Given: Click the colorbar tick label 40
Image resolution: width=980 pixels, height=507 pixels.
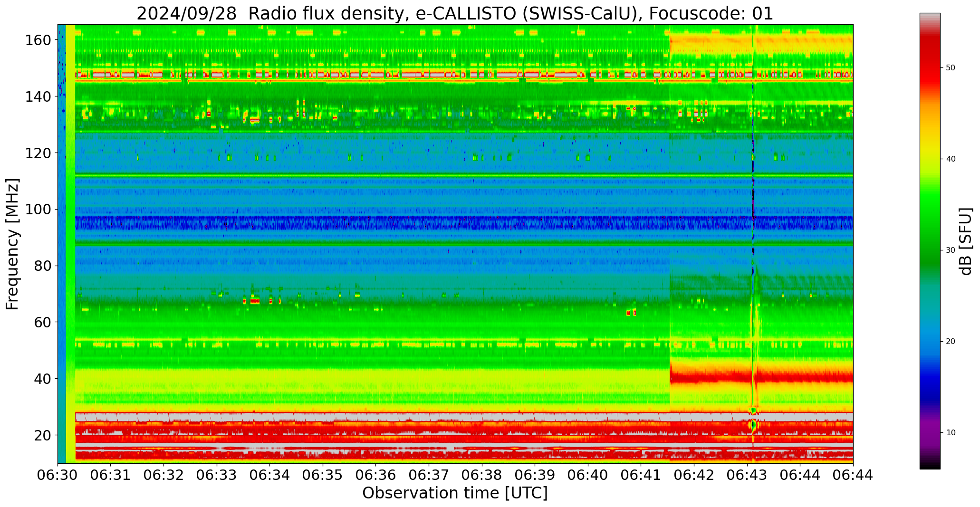Looking at the screenshot, I should pyautogui.click(x=951, y=159).
